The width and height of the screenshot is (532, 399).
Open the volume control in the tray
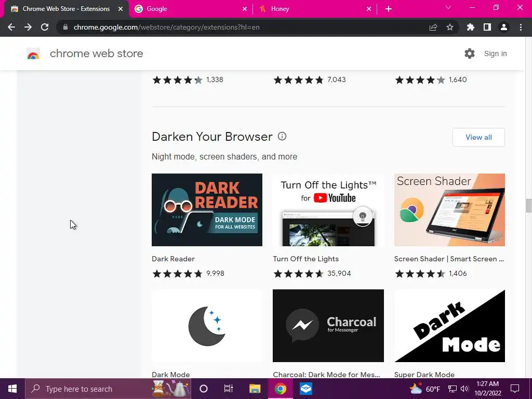click(464, 389)
